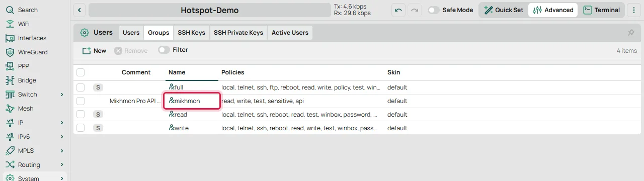The height and width of the screenshot is (181, 644).
Task: Click the System gear icon in sidebar
Action: pos(10,178)
